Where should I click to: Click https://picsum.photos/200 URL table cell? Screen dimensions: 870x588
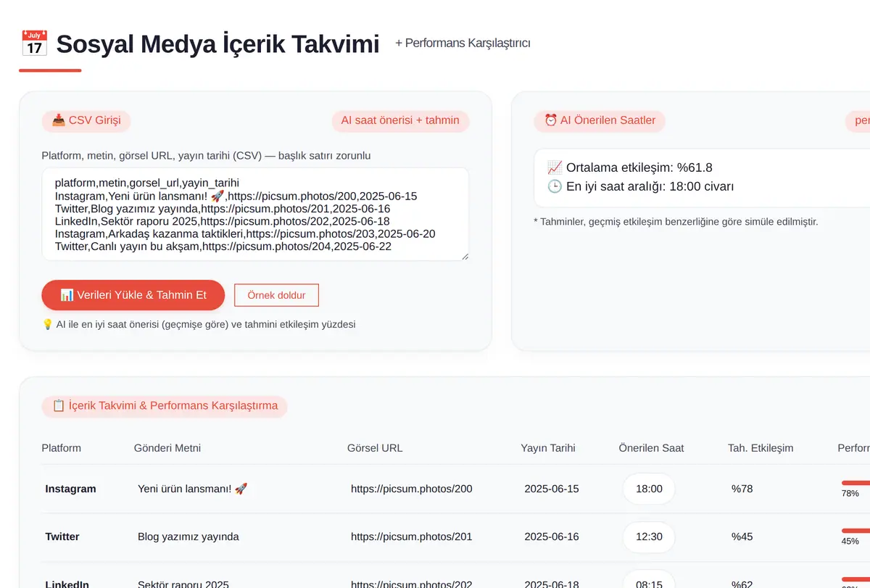coord(412,489)
